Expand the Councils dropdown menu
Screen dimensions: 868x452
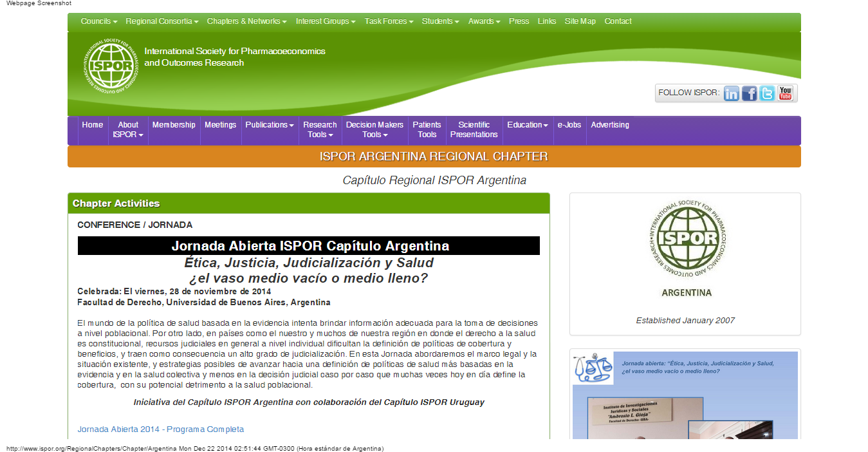tap(99, 21)
